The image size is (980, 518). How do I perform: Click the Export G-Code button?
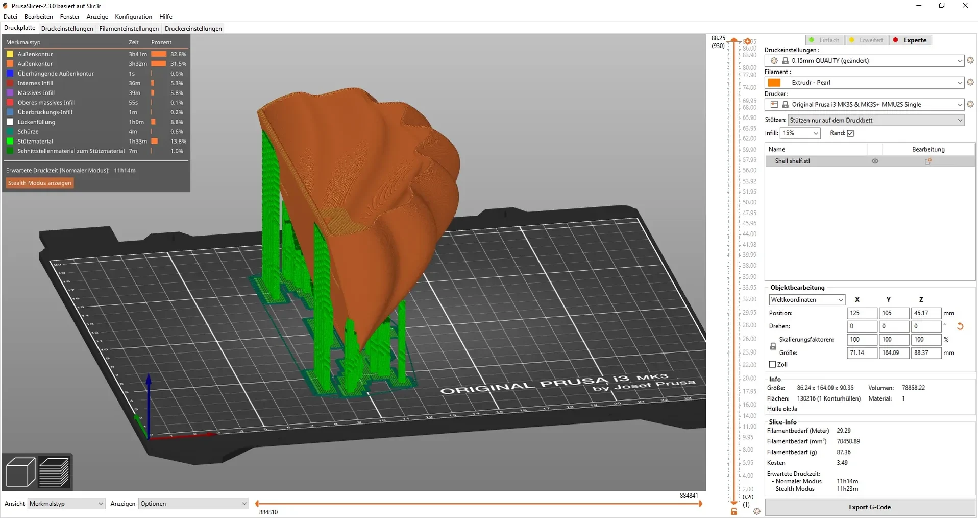click(x=870, y=507)
